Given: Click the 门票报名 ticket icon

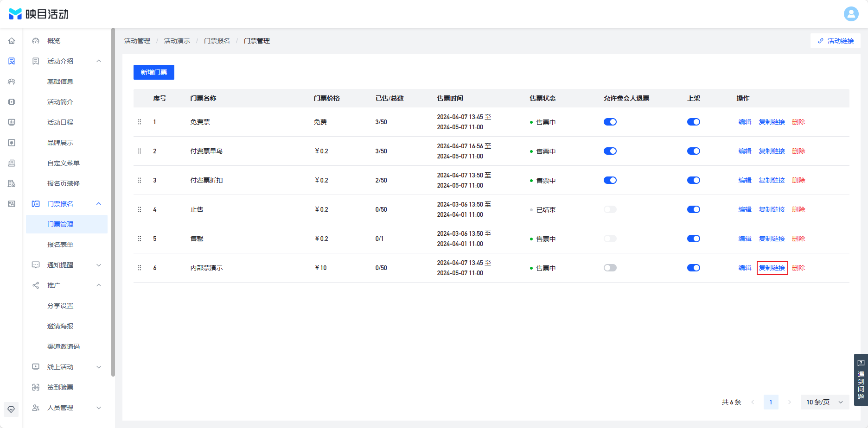Looking at the screenshot, I should tap(36, 204).
